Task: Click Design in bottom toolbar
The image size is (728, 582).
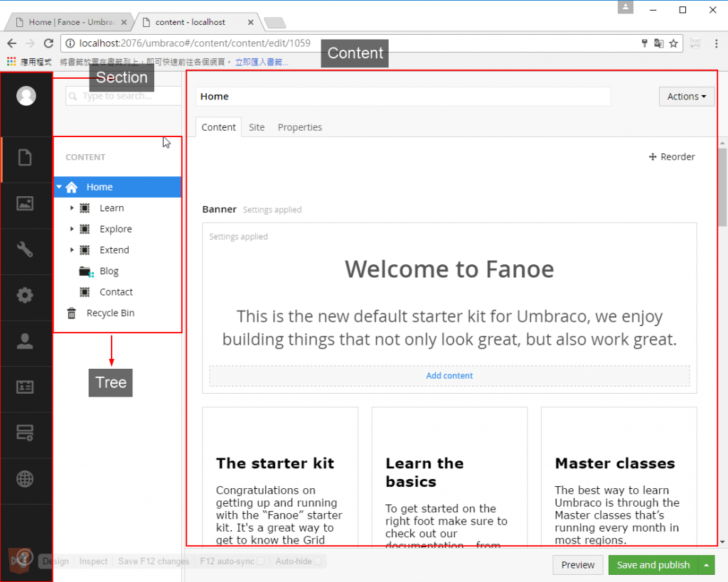Action: (x=55, y=561)
